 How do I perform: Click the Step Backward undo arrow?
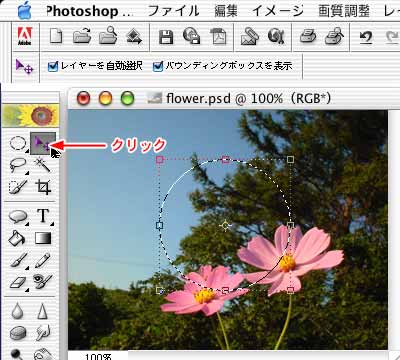click(x=366, y=37)
